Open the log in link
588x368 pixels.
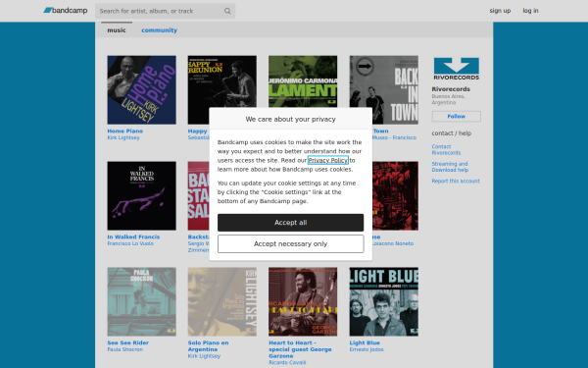(530, 11)
